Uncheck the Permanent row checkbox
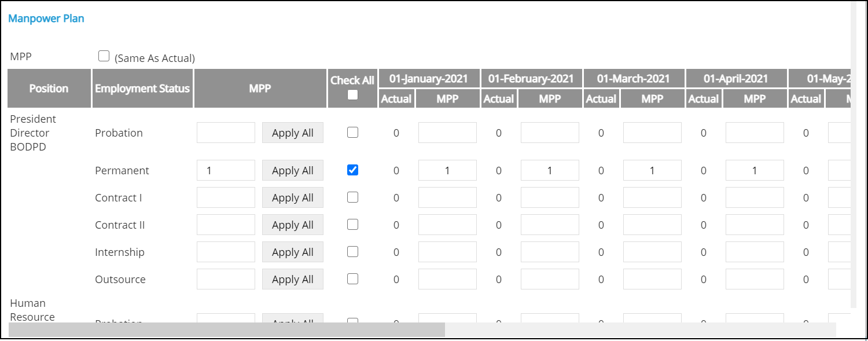The width and height of the screenshot is (868, 341). (x=352, y=170)
